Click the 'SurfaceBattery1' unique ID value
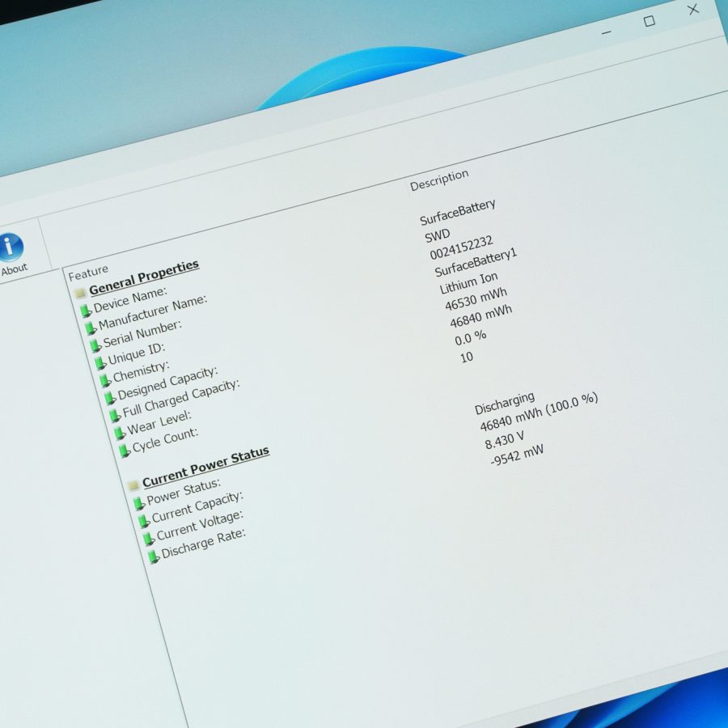Image resolution: width=728 pixels, height=728 pixels. pos(476,262)
